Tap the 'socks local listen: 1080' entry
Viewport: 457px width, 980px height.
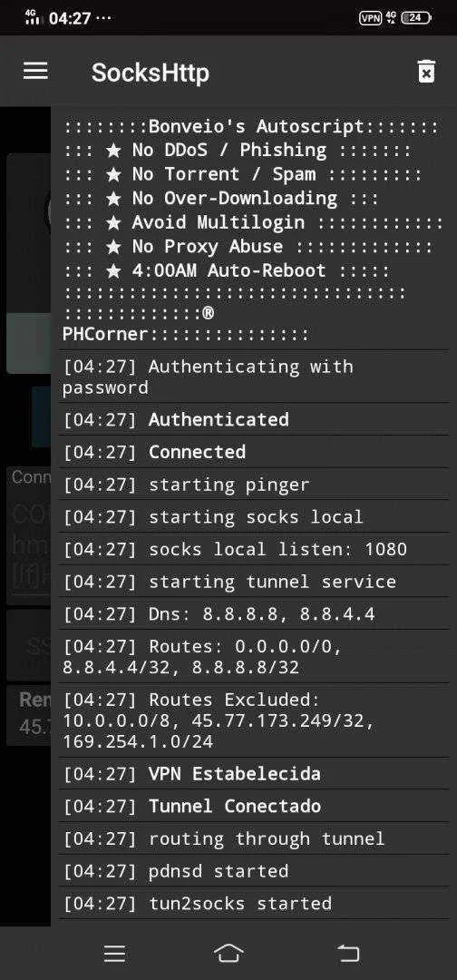[254, 549]
